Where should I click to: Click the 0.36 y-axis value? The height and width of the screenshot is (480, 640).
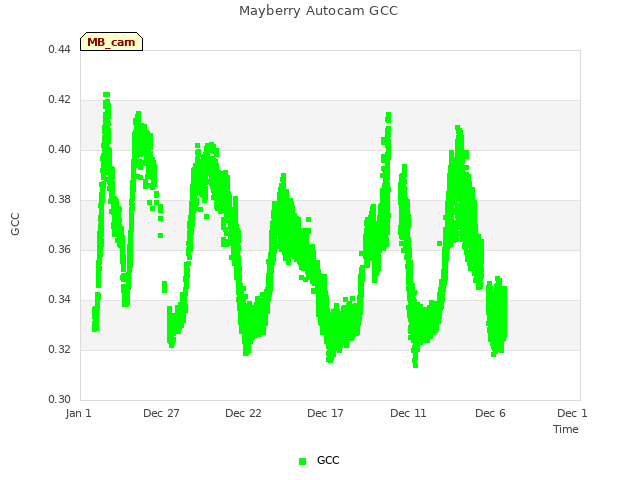(59, 249)
